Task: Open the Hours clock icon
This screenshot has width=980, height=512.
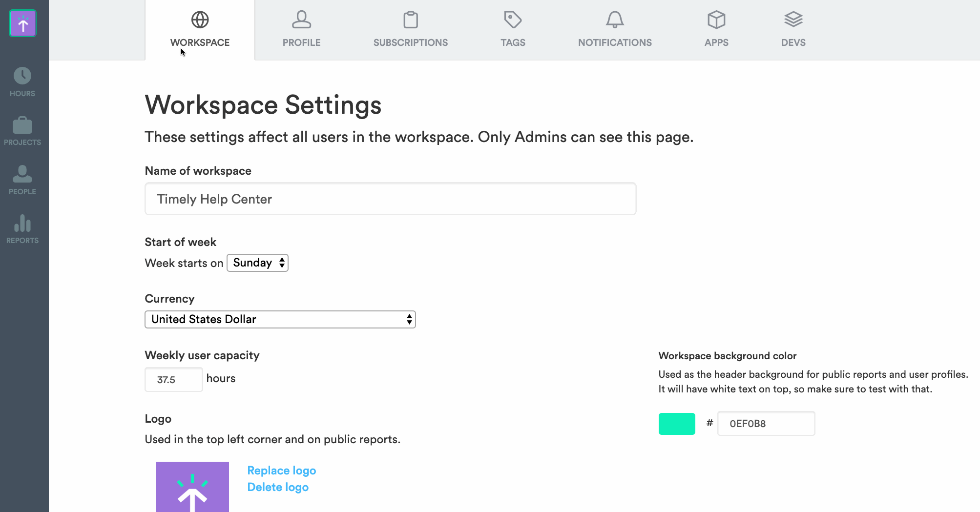Action: tap(22, 76)
